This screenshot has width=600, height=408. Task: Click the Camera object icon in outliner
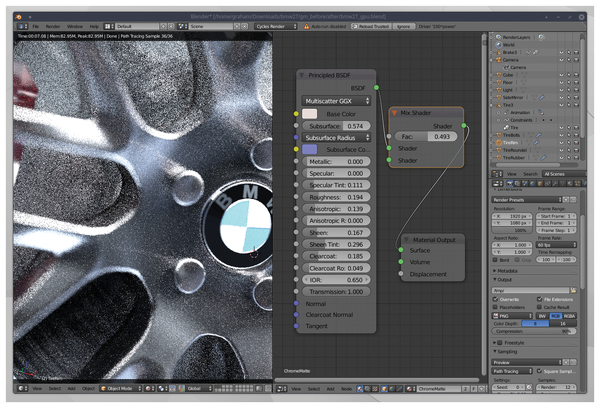pos(499,60)
